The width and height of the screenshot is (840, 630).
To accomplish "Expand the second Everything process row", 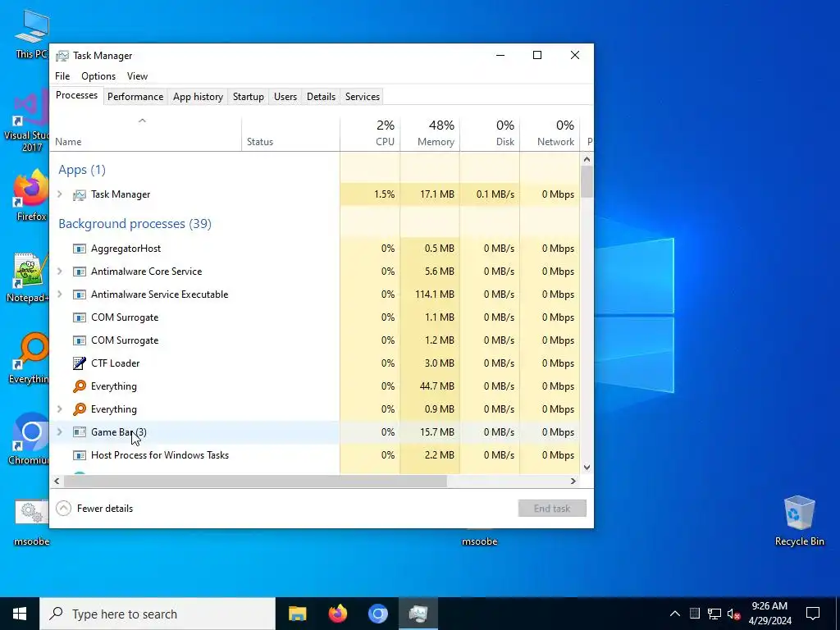I will pyautogui.click(x=60, y=409).
